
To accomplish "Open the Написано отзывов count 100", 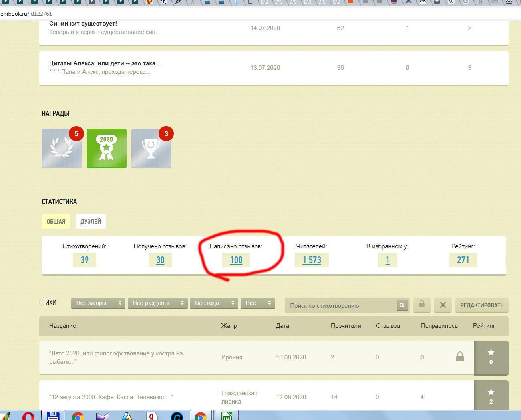I will pos(236,260).
